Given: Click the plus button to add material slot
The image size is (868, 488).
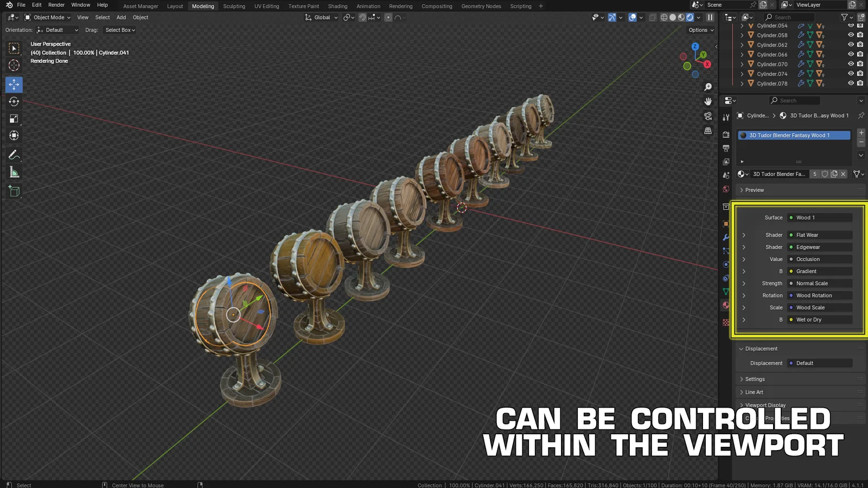Looking at the screenshot, I should [x=860, y=132].
